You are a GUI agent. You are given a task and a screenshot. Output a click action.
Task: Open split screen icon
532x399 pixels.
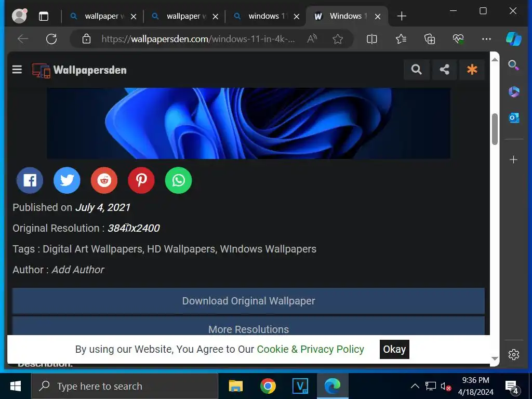[x=372, y=39]
